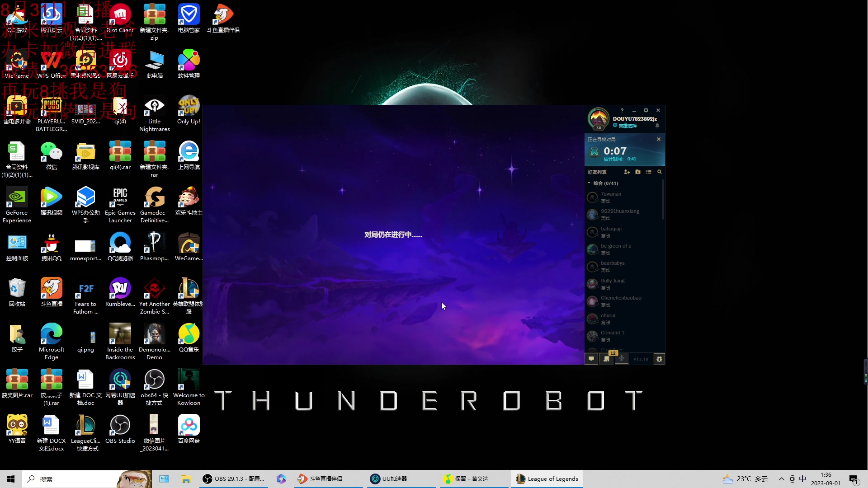Open the Riot Client desktop shortcut

pyautogui.click(x=120, y=19)
